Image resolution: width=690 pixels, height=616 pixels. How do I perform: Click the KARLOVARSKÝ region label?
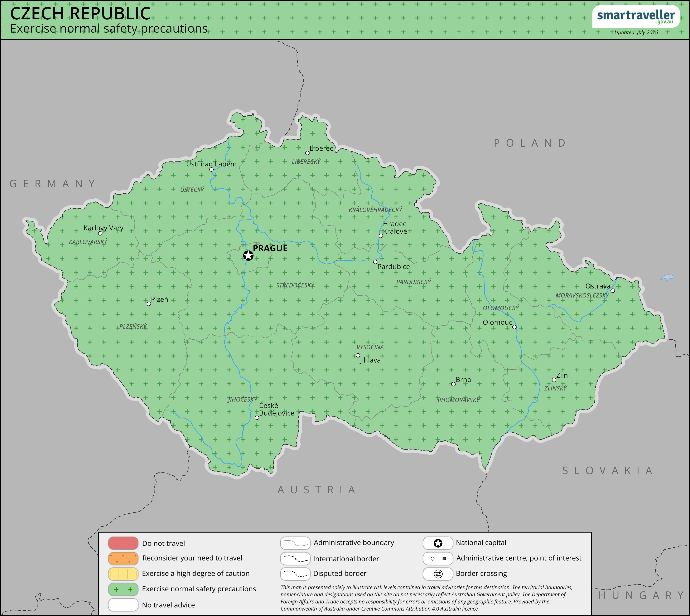point(88,242)
